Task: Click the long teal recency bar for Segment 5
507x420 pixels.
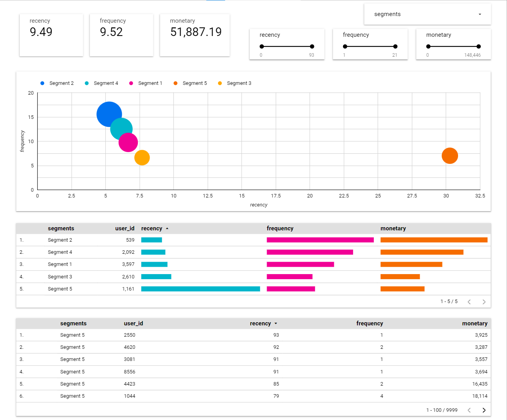Action: [200, 289]
